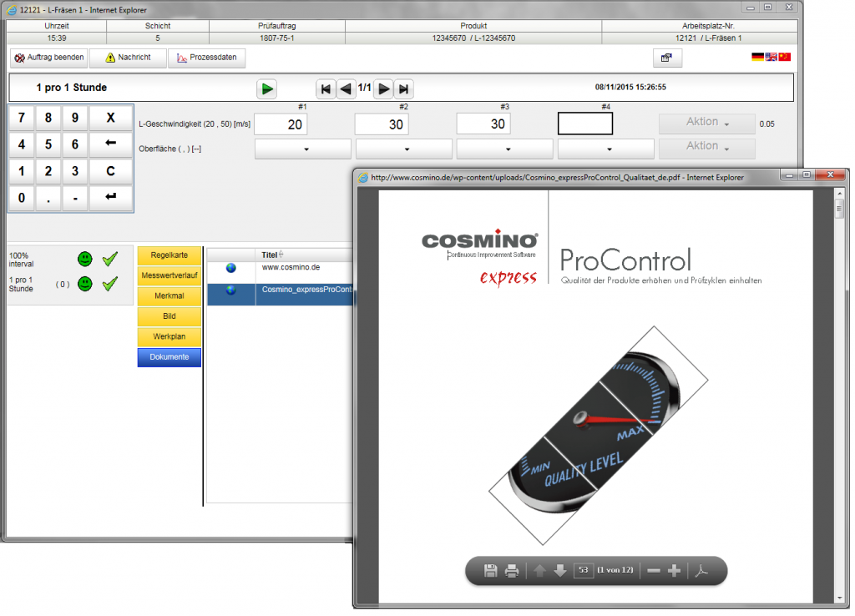Open the Merkmal tab
The image size is (855, 616).
coord(169,296)
